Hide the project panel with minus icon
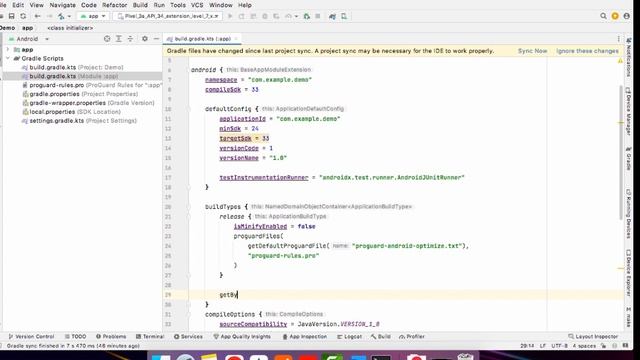640x360 pixels. tap(156, 39)
